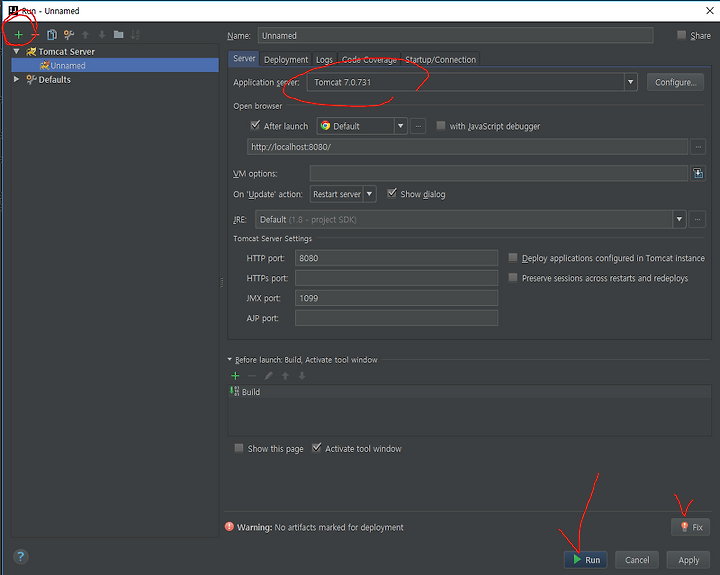Click into the VM options field
720x575 pixels.
pos(499,174)
